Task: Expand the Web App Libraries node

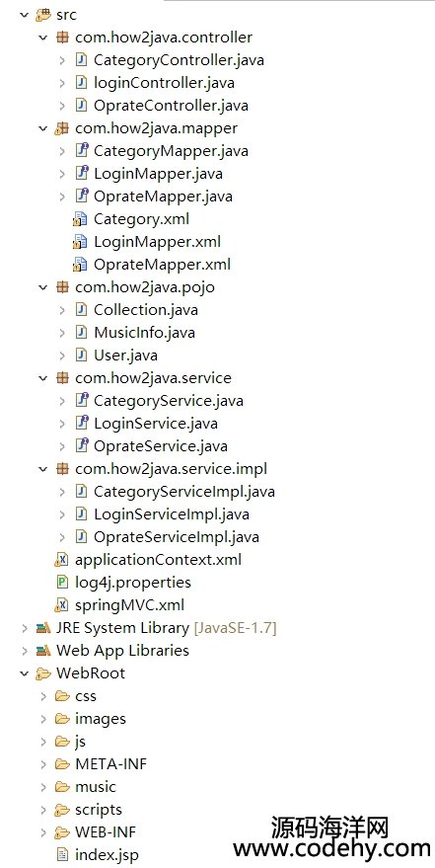Action: coord(25,651)
